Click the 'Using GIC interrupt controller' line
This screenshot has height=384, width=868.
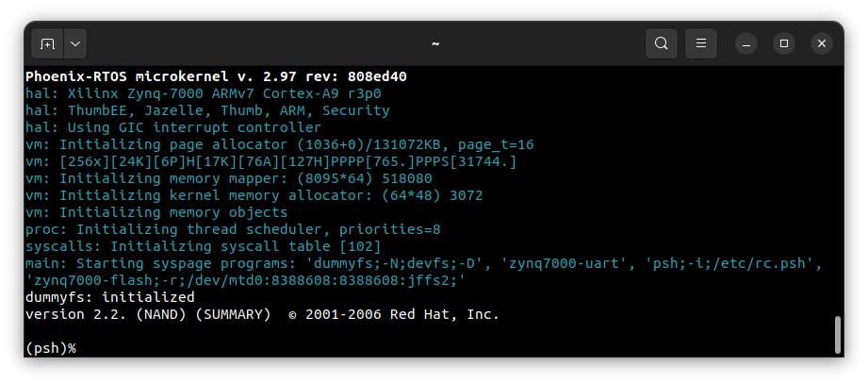coord(173,127)
